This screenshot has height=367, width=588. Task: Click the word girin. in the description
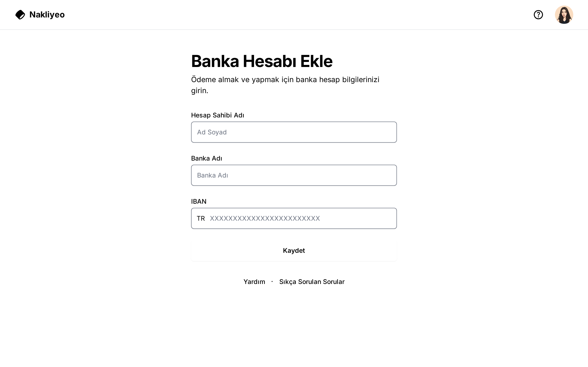point(199,91)
